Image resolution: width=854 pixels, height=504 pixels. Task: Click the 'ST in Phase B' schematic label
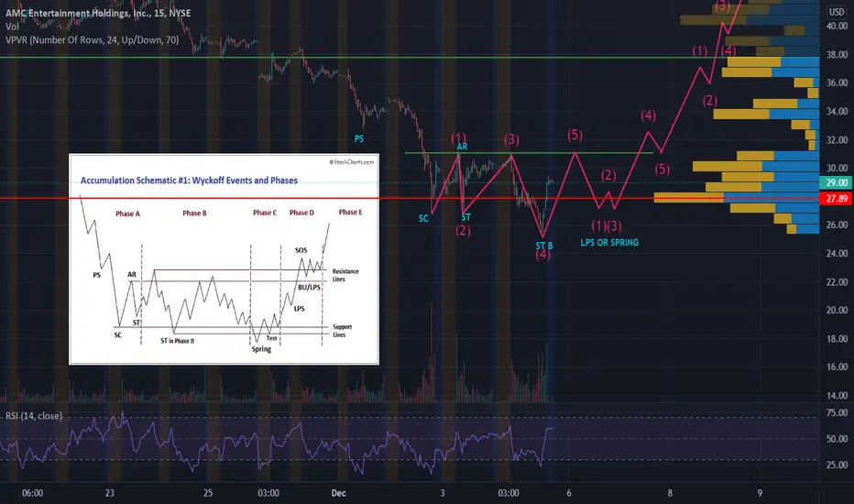(x=177, y=341)
